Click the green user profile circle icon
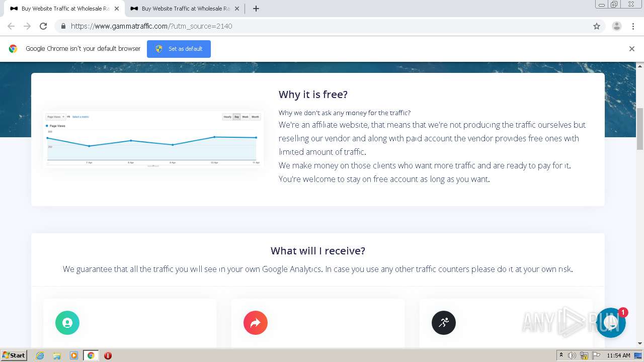Viewport: 644px width, 362px height. point(67,323)
